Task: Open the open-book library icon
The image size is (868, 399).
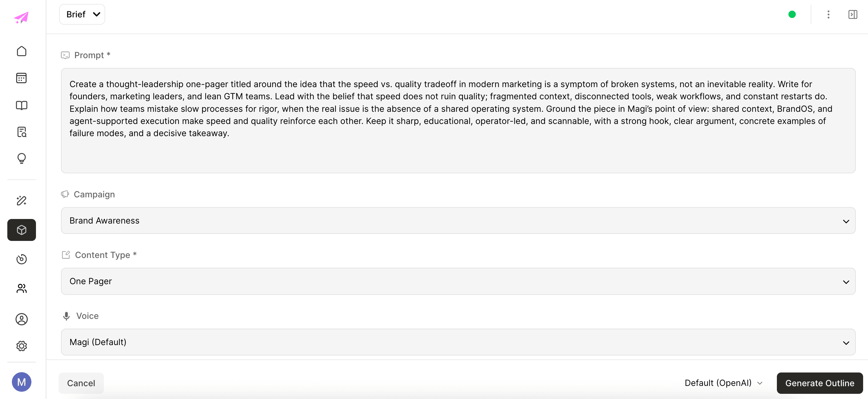Action: click(x=22, y=105)
